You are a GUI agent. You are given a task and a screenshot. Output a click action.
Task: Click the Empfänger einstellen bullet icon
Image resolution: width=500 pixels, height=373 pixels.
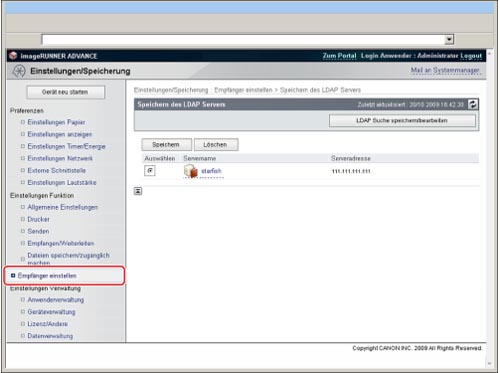point(13,276)
